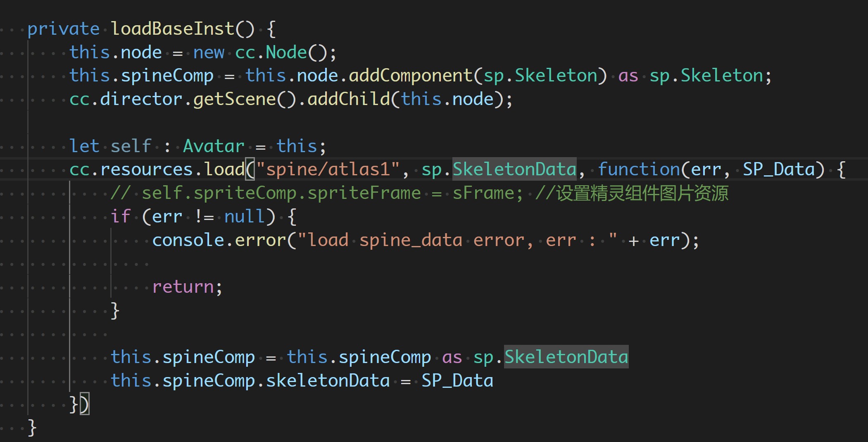Click the self variable declaration
Image resolution: width=868 pixels, height=442 pixels.
click(131, 146)
